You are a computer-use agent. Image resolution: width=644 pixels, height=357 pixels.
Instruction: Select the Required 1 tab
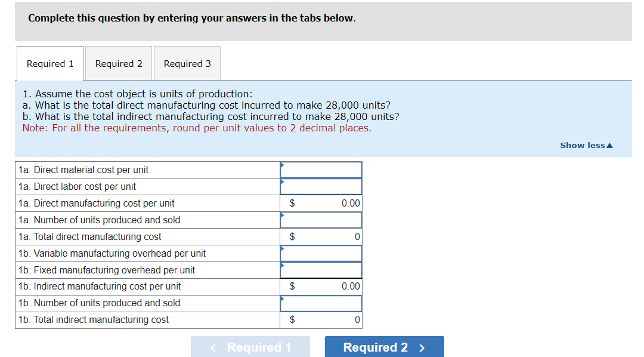pyautogui.click(x=49, y=63)
